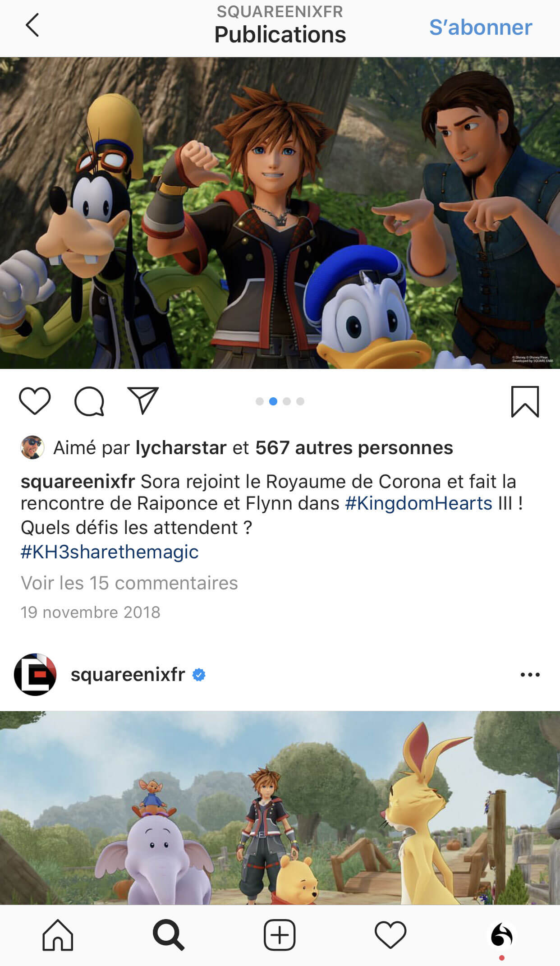Open the Home tab in bottom bar
Image resolution: width=560 pixels, height=966 pixels.
pos(58,935)
